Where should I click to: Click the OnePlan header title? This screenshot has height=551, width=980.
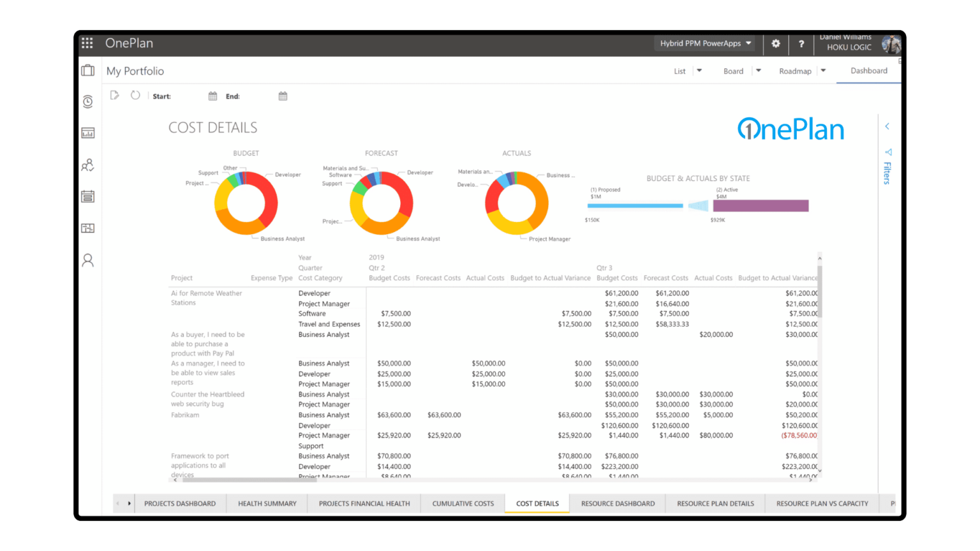129,43
